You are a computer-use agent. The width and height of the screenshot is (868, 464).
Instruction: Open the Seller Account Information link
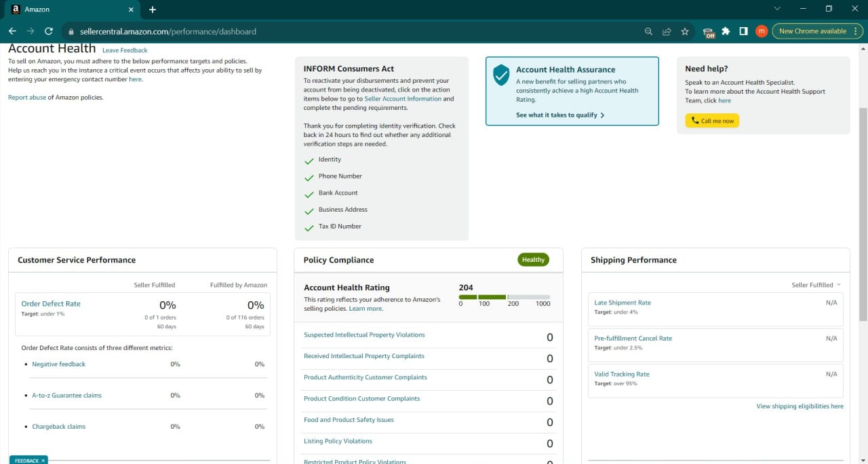(403, 99)
